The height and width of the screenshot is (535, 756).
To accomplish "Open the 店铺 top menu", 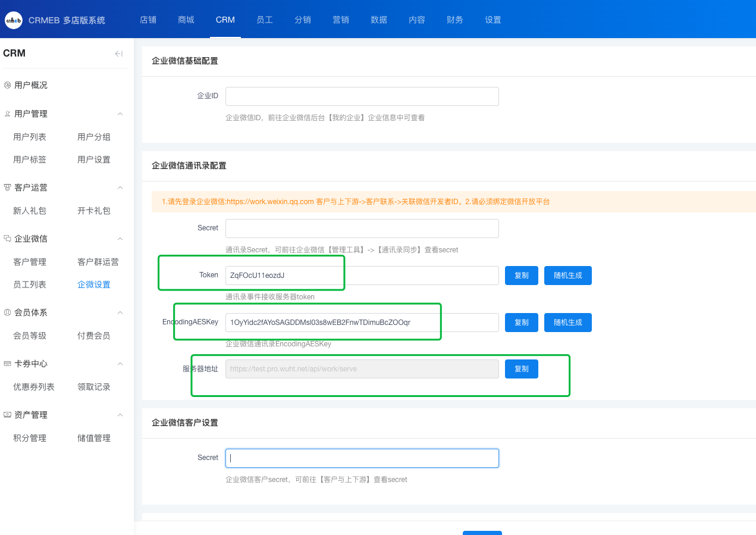I will pyautogui.click(x=148, y=20).
